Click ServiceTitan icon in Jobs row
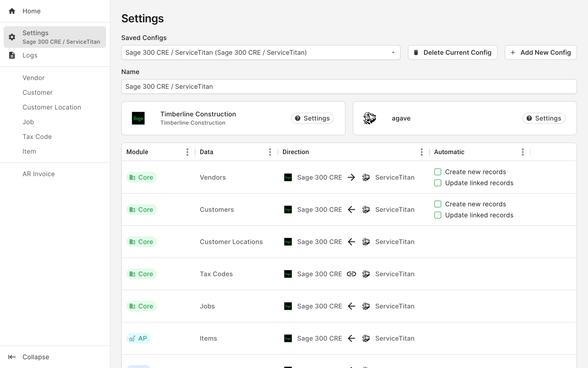The width and height of the screenshot is (588, 368). [x=366, y=306]
